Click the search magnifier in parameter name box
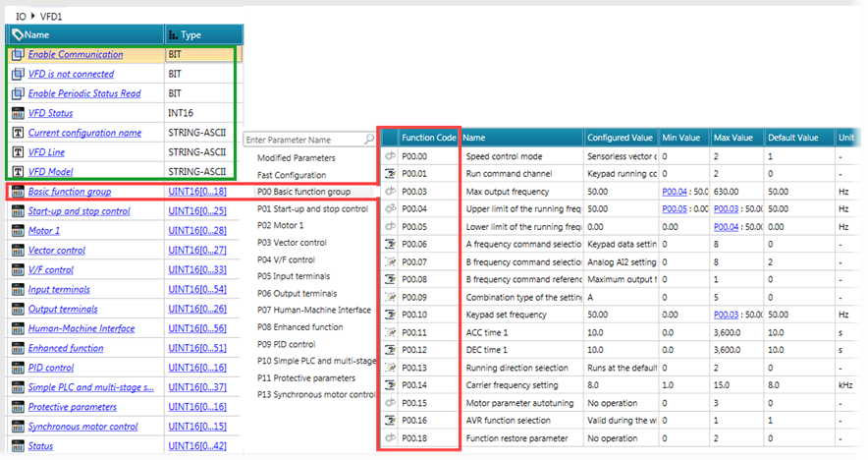The image size is (868, 460). 367,141
